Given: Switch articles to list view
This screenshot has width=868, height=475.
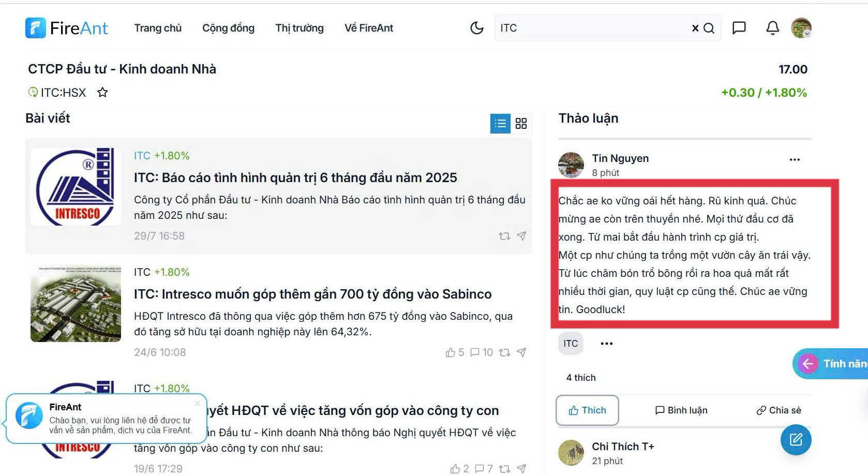Looking at the screenshot, I should [x=500, y=123].
